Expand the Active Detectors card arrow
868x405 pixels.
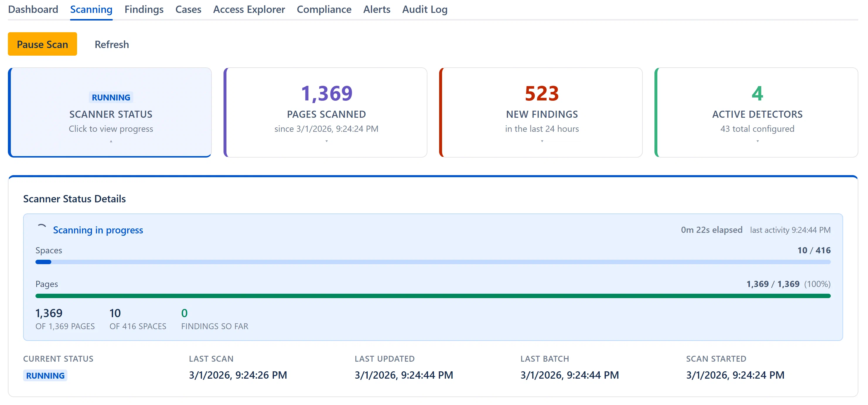click(x=757, y=141)
